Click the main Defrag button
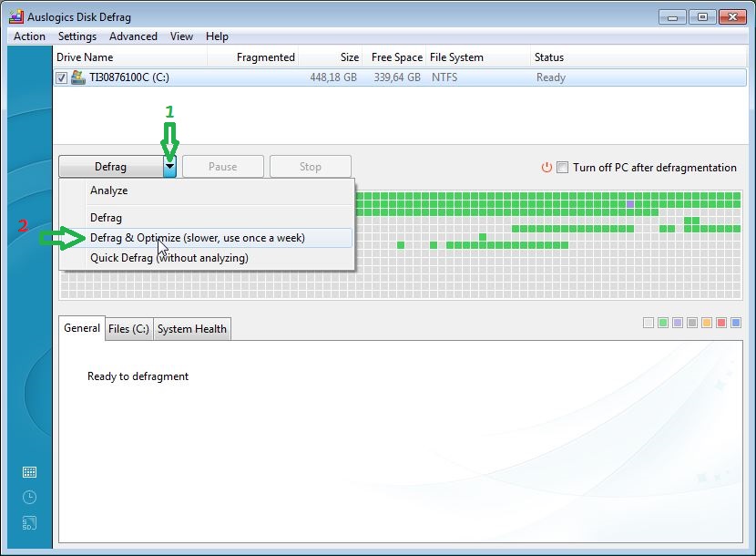The height and width of the screenshot is (556, 756). coord(111,167)
